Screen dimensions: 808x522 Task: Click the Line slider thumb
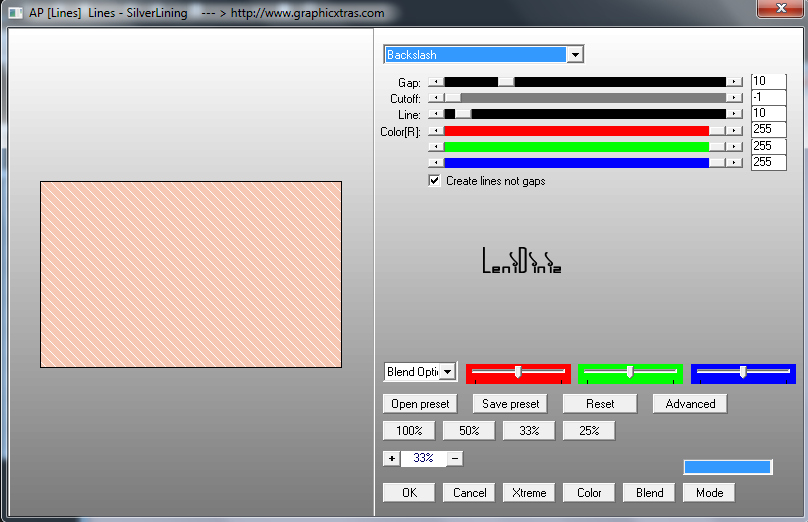463,114
